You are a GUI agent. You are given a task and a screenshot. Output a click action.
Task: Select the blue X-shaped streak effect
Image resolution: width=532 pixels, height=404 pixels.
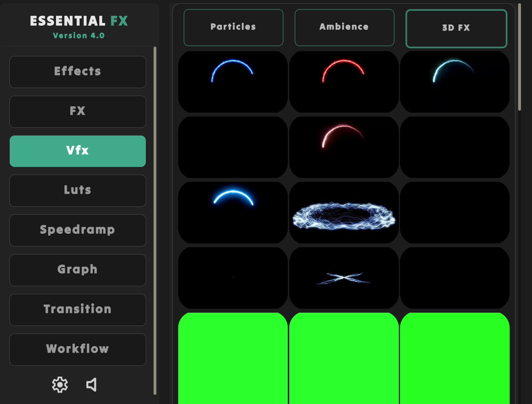344,278
